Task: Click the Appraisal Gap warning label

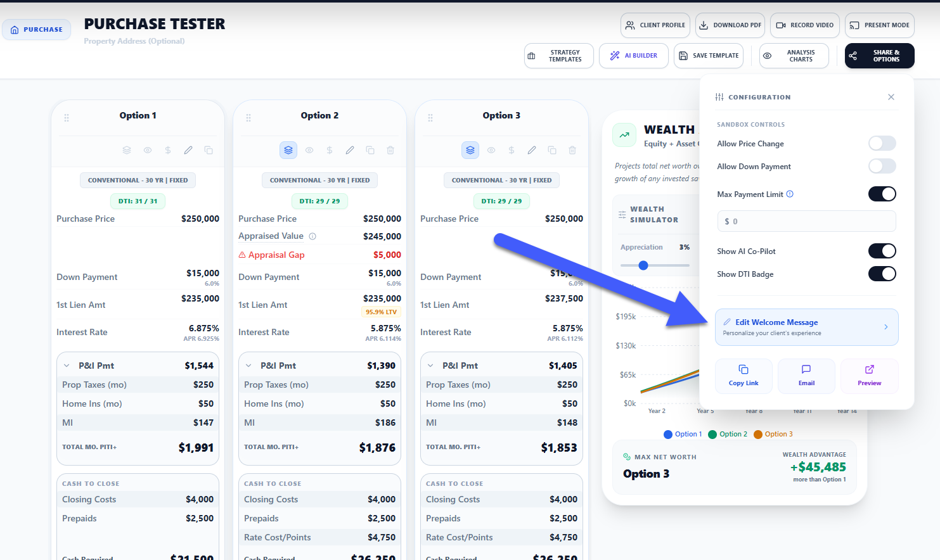Action: [x=271, y=255]
